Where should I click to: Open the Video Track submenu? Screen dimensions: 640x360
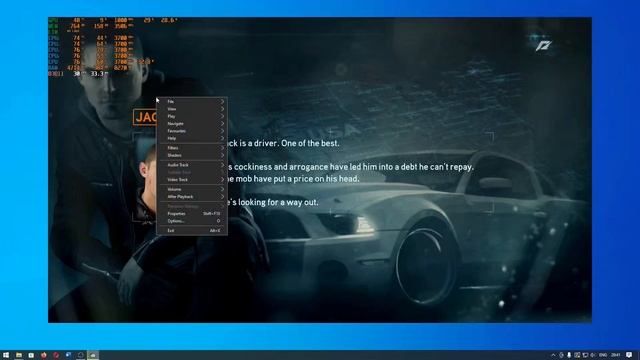(x=192, y=180)
